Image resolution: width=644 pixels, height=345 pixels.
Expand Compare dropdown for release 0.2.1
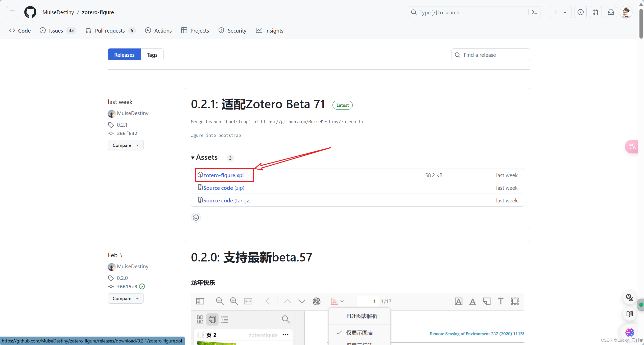(126, 145)
